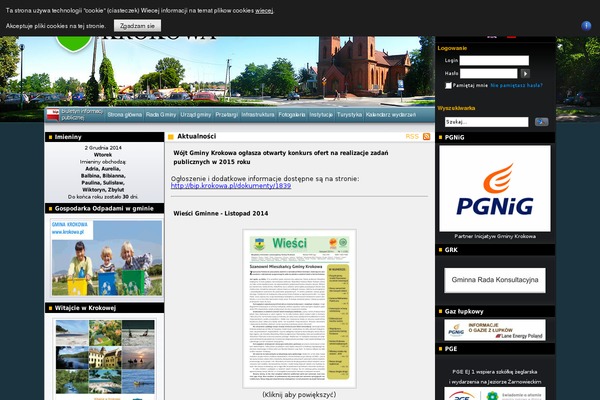Click the Imieniny panel header
This screenshot has height=400, width=600.
coord(104,137)
